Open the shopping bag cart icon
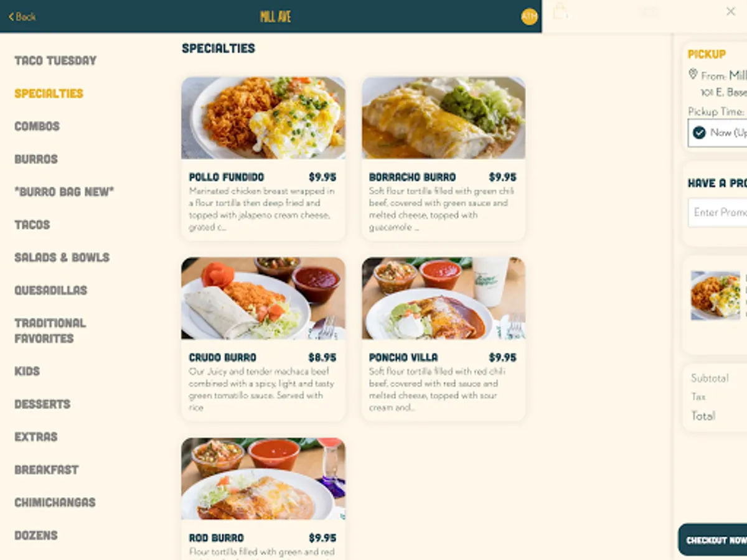 [560, 11]
